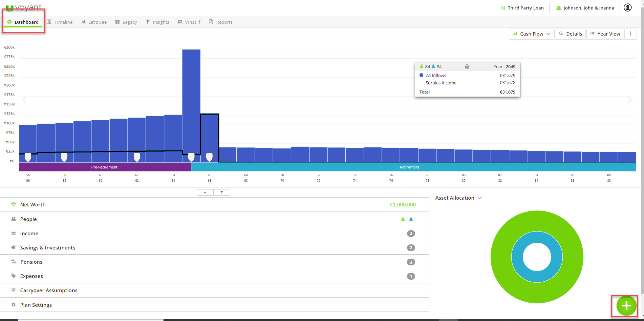Open the Let's See tab
Image resolution: width=644 pixels, height=321 pixels.
tap(94, 22)
